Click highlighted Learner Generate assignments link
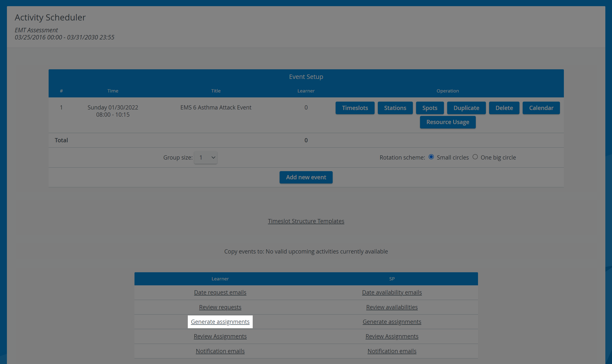The image size is (612, 364). pos(220,322)
